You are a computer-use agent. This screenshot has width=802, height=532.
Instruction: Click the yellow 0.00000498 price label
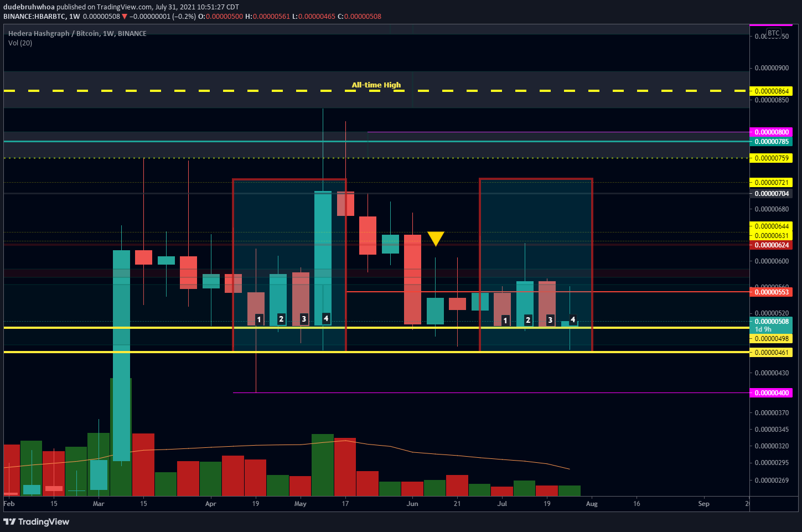(770, 339)
